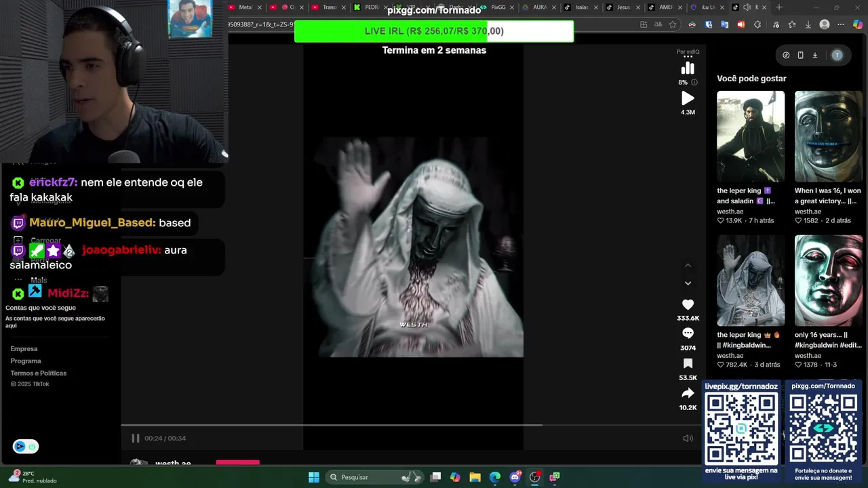The height and width of the screenshot is (488, 868).
Task: Open the comments showing 3074
Action: tap(688, 333)
